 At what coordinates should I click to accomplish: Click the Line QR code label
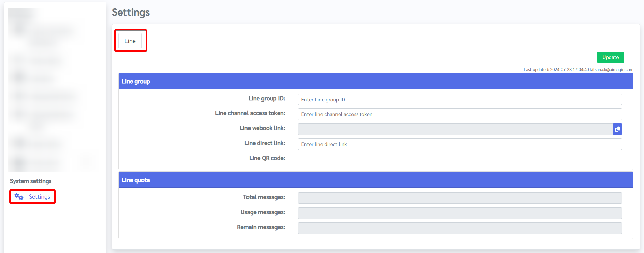click(x=267, y=158)
